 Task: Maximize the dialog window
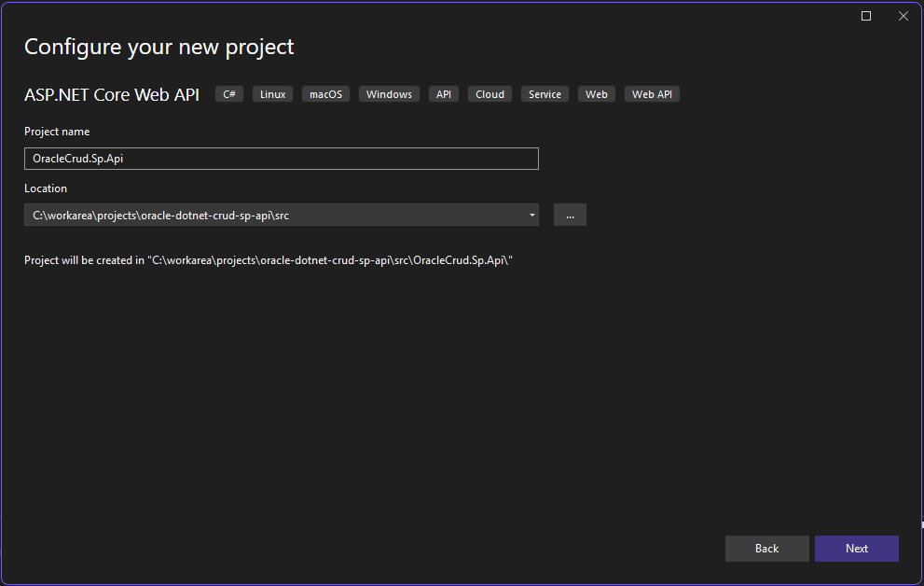[866, 16]
